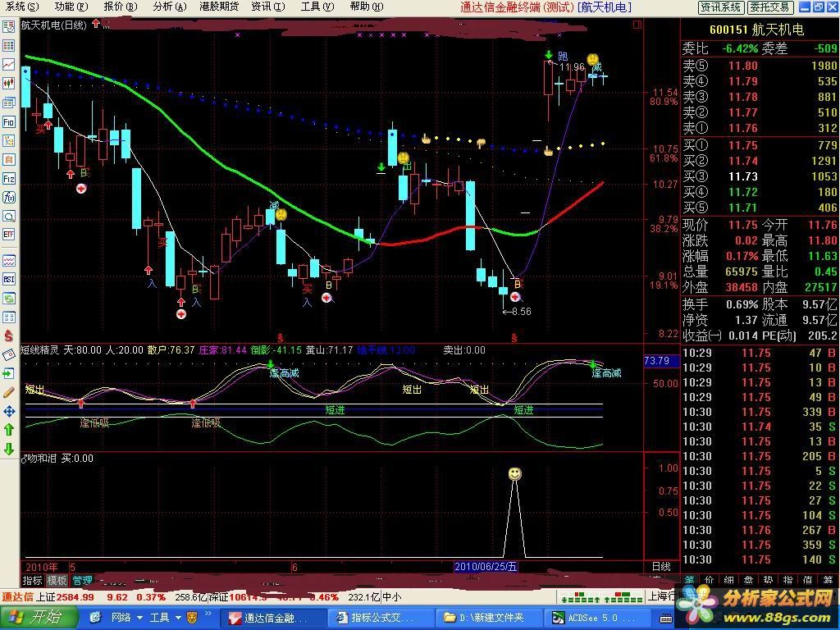The width and height of the screenshot is (840, 630).
Task: Select the 细 tab under tick list
Action: click(728, 580)
